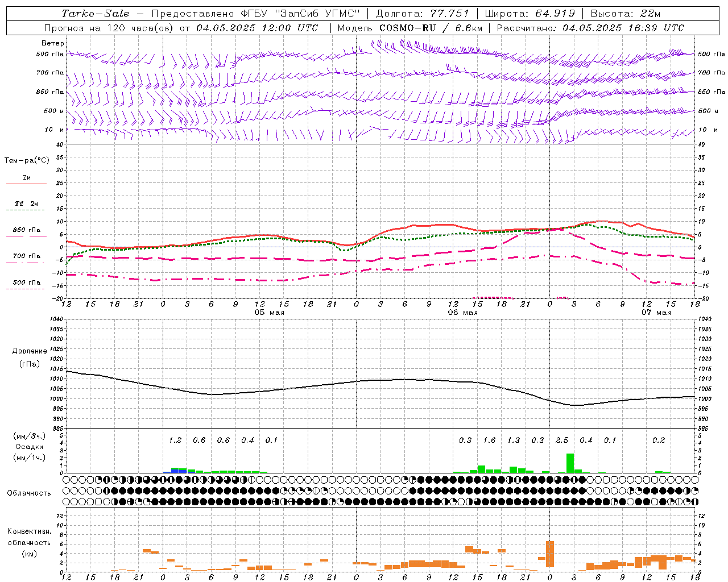Viewport: 728px width, 582px height.
Task: Select the 850 гПа temperature legend entry
Action: [x=27, y=230]
